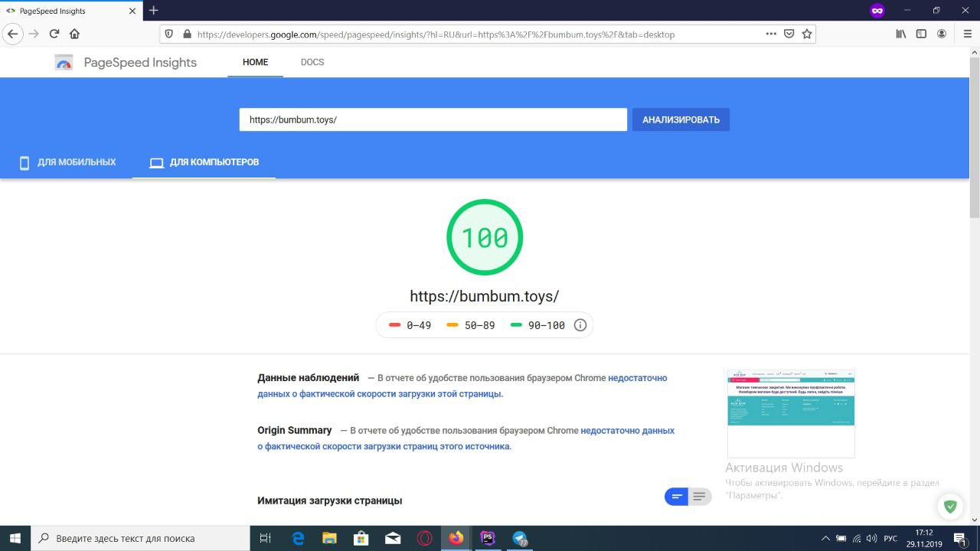This screenshot has height=551, width=980.
Task: Open the Firefox library icon in the toolbar
Action: [900, 34]
